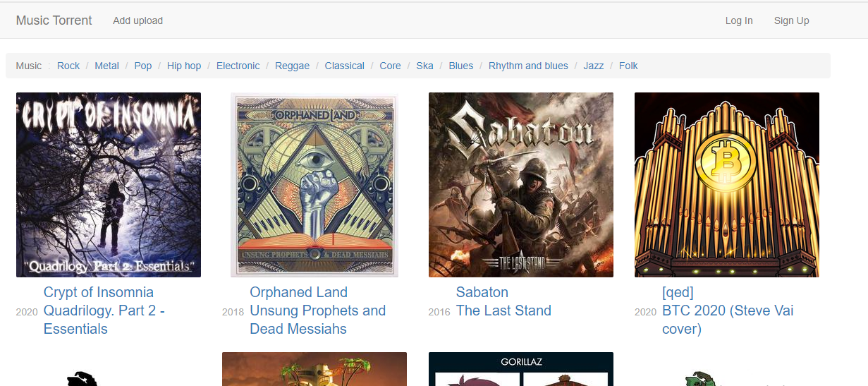Open the Add upload page
This screenshot has width=868, height=386.
tap(138, 20)
